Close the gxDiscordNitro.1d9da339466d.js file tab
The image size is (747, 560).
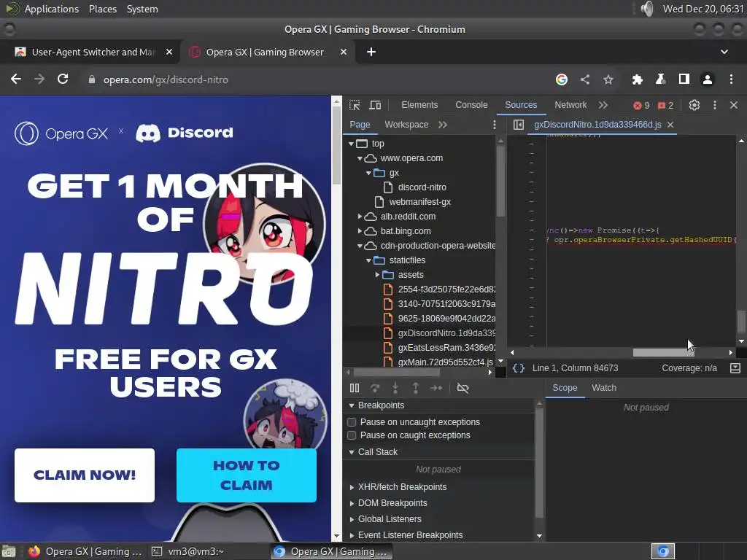[670, 125]
